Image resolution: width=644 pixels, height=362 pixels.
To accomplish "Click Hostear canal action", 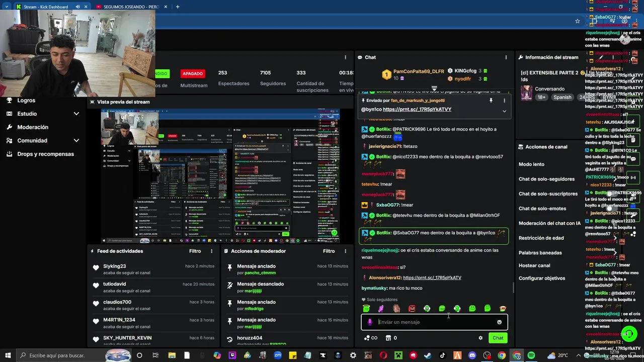I will pos(534,265).
